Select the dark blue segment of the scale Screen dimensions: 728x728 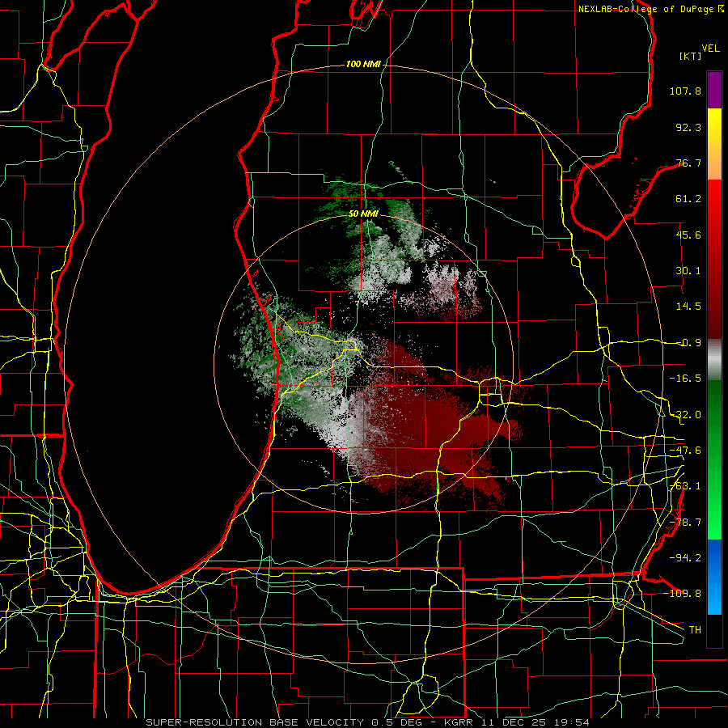[714, 557]
